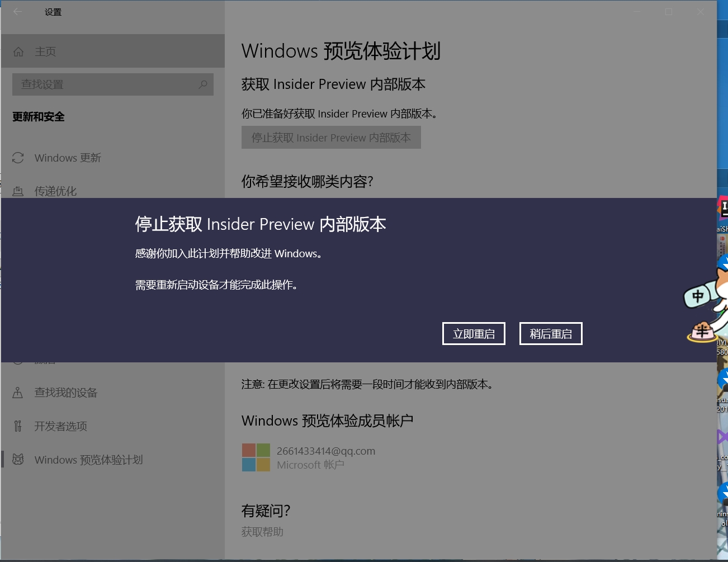Minimize the Settings window
Image resolution: width=728 pixels, height=562 pixels.
click(637, 12)
